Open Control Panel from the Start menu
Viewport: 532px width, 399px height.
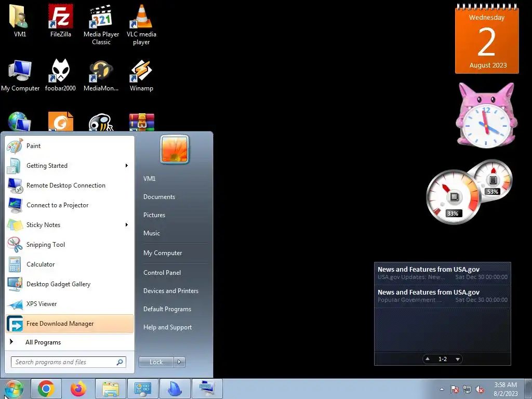pyautogui.click(x=162, y=273)
